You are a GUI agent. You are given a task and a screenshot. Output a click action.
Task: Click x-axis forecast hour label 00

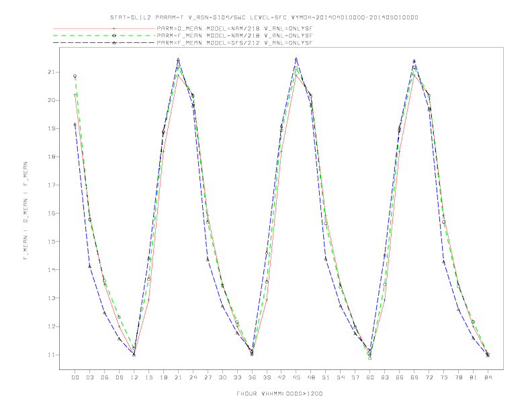(75, 377)
